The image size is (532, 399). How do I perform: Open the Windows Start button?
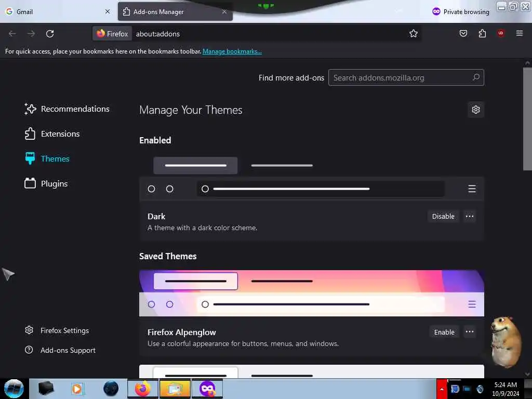(x=14, y=389)
